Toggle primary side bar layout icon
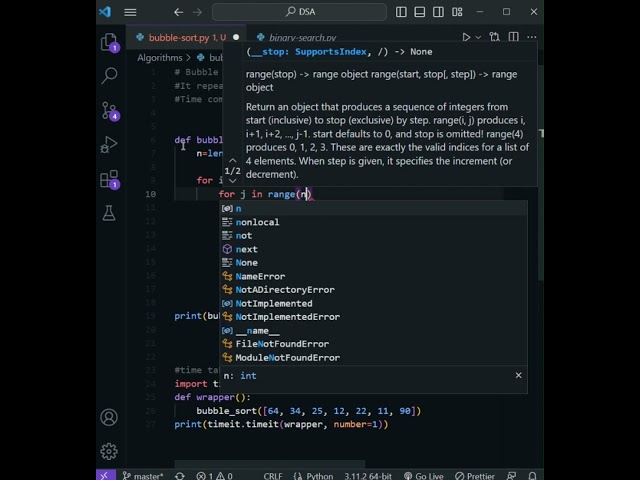 click(x=401, y=12)
